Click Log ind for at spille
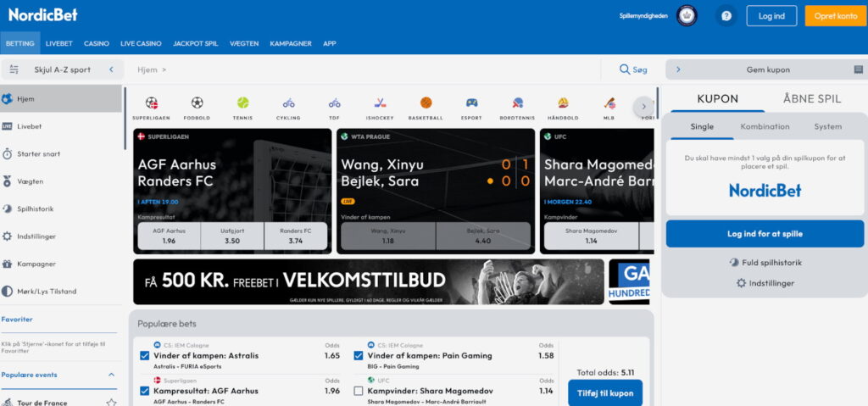 coord(765,234)
